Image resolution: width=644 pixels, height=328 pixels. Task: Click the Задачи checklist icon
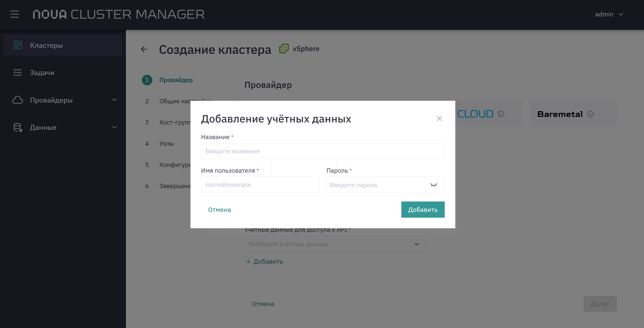point(18,72)
